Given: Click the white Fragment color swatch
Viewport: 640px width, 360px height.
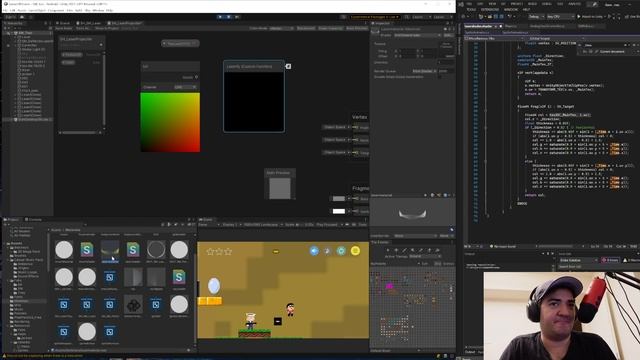Looking at the screenshot, I should click(339, 211).
